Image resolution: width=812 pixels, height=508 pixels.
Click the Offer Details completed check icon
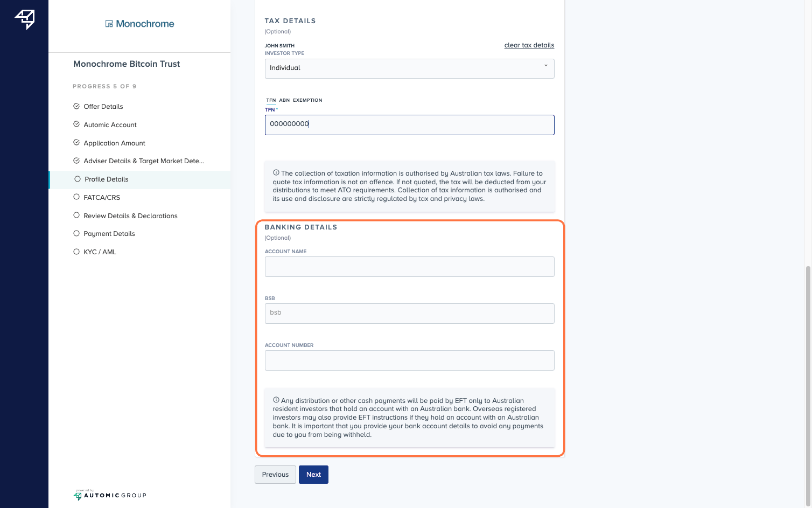tap(76, 106)
